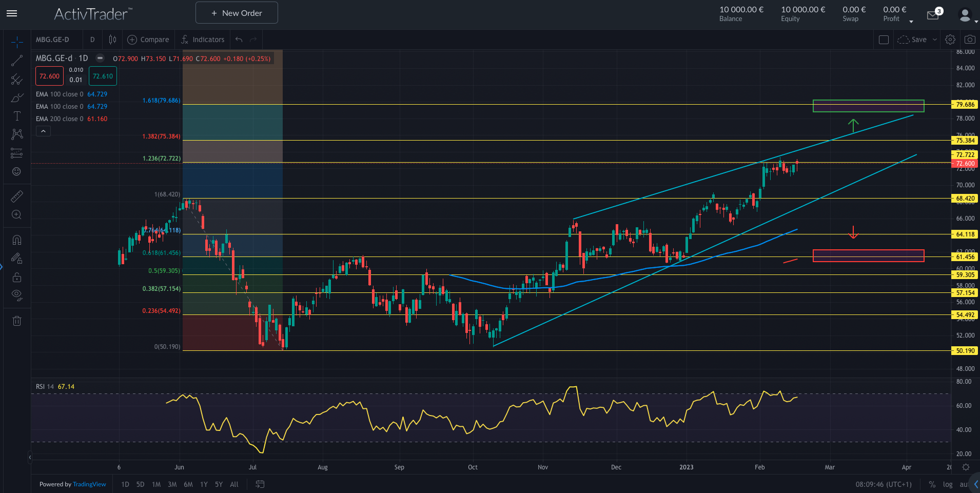Follow the TradingView link

89,484
